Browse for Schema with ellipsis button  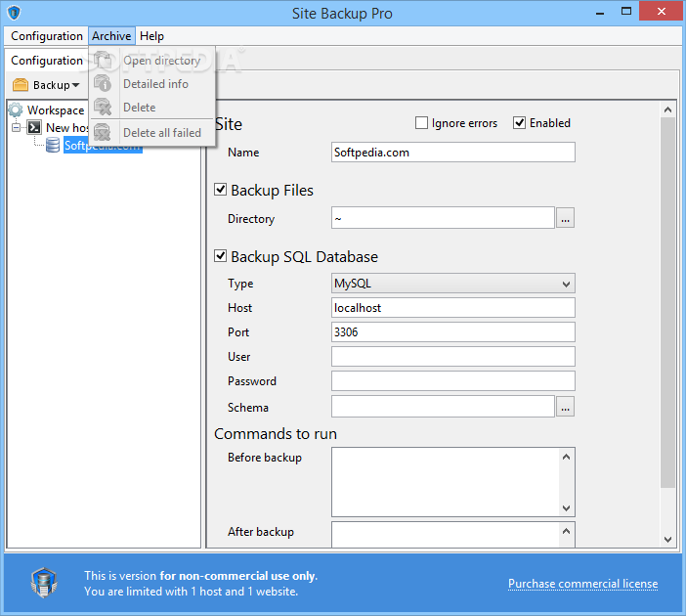coord(565,407)
